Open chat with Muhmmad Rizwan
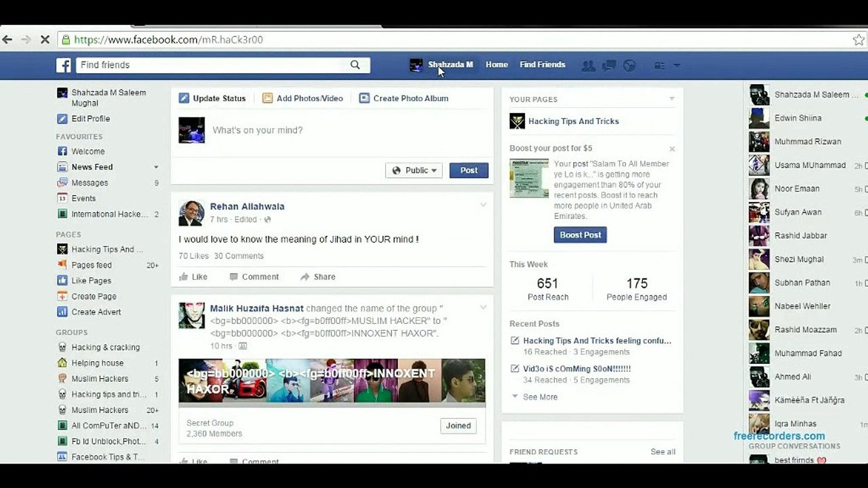868x488 pixels. click(x=807, y=142)
